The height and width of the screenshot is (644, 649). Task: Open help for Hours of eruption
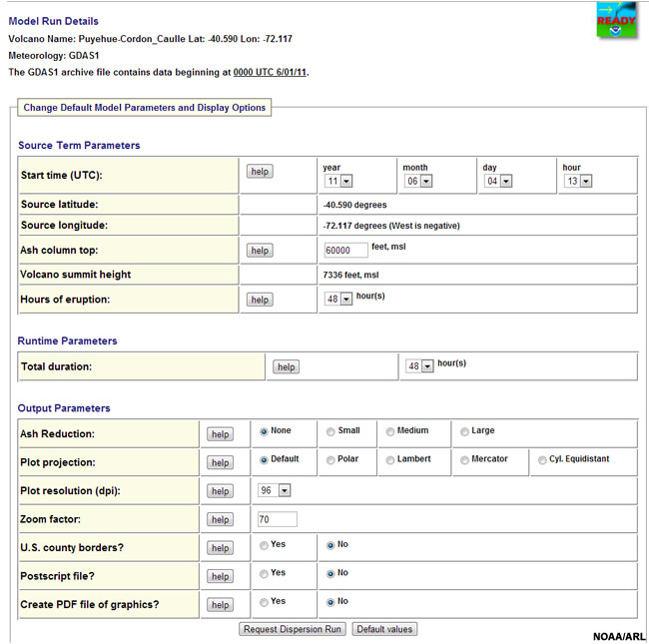(x=260, y=300)
